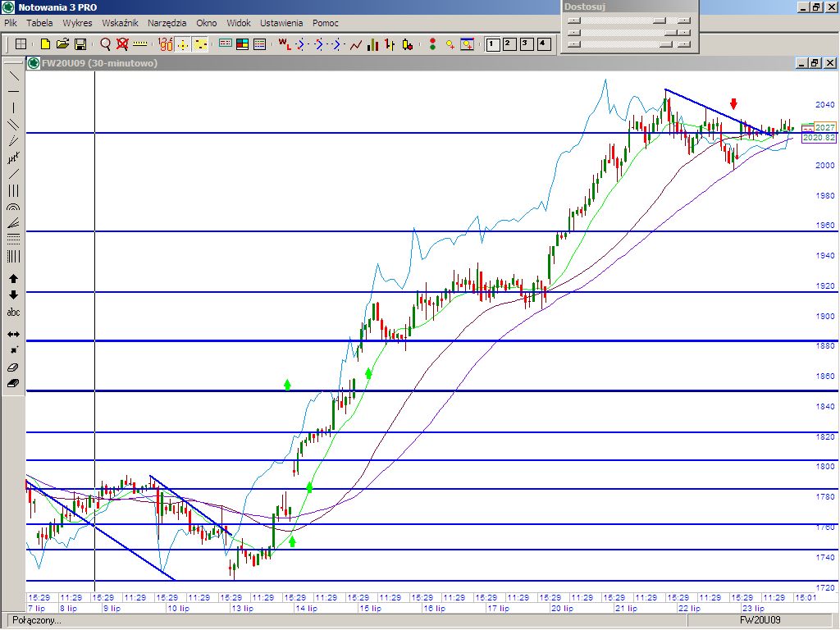
Task: Open the Okno menu
Action: [207, 23]
